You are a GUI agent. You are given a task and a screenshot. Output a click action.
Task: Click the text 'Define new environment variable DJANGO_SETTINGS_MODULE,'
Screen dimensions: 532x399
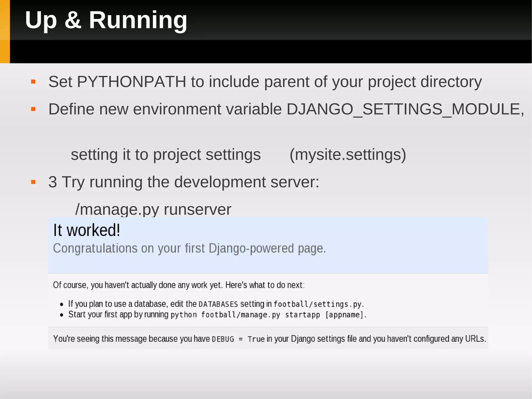[286, 109]
